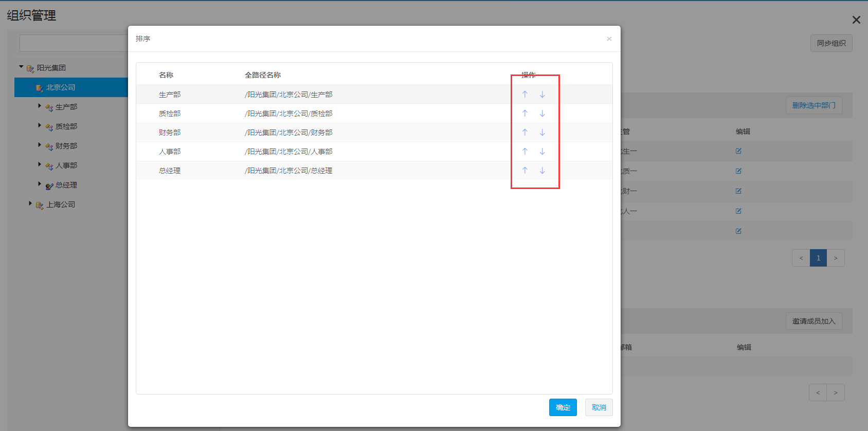Viewport: 868px width, 431px height.
Task: Go to next page in department pagination
Action: pos(836,258)
